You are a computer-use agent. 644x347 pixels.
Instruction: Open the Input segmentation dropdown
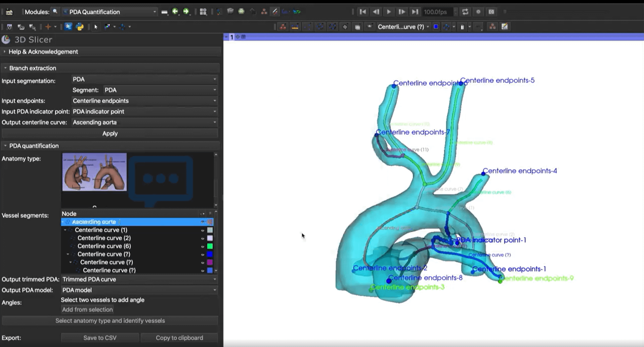coord(144,79)
